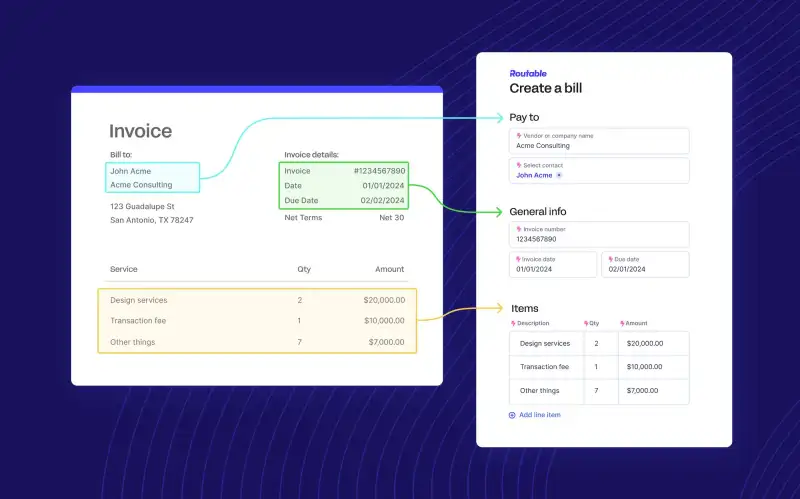800x499 pixels.
Task: Click the Transaction fee quantity cell
Action: click(597, 367)
